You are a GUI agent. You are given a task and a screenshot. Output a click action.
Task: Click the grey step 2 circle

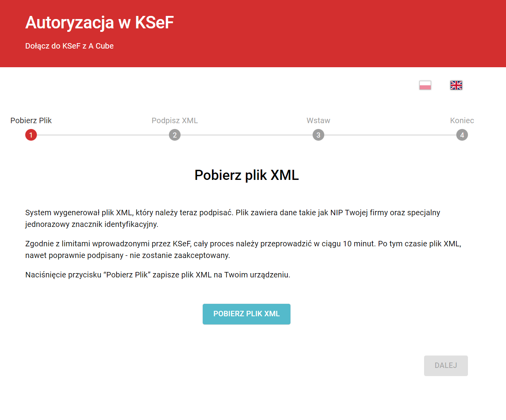pyautogui.click(x=175, y=135)
